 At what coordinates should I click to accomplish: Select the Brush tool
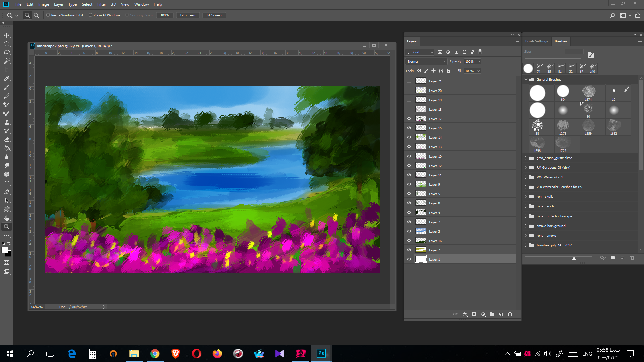(7, 87)
